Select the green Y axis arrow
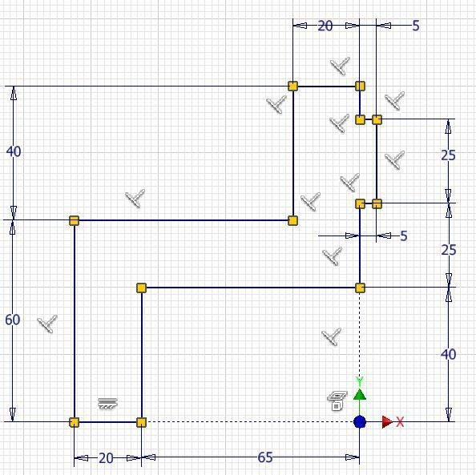This screenshot has width=476, height=475. click(x=360, y=394)
